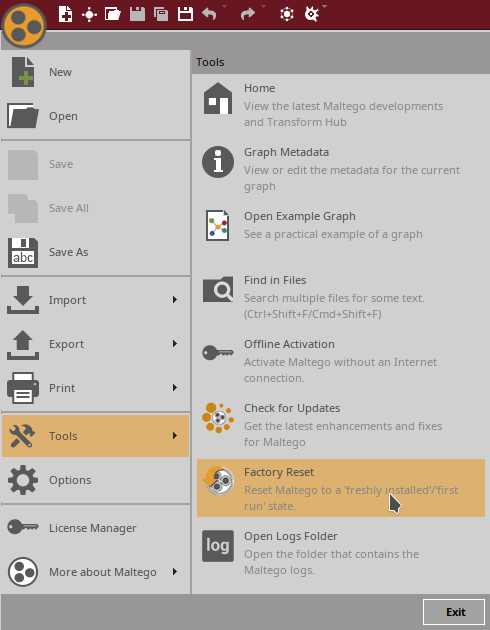Expand the Print submenu arrow
Viewport: 490px width, 630px height.
175,388
